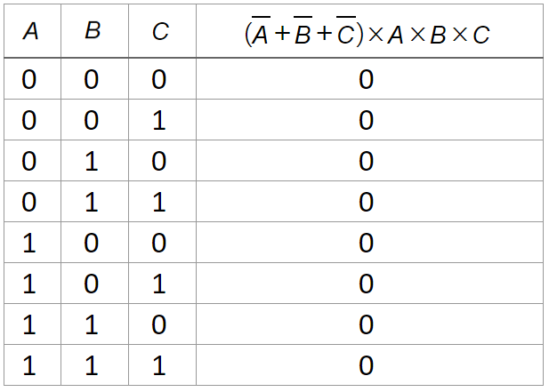Click the A column header
This screenshot has width=549, height=392.
point(30,32)
